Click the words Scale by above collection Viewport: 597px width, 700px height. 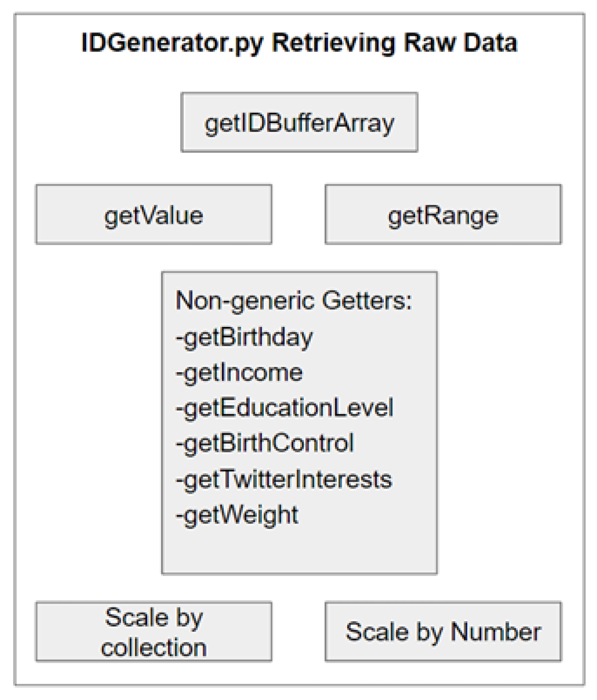tap(154, 617)
